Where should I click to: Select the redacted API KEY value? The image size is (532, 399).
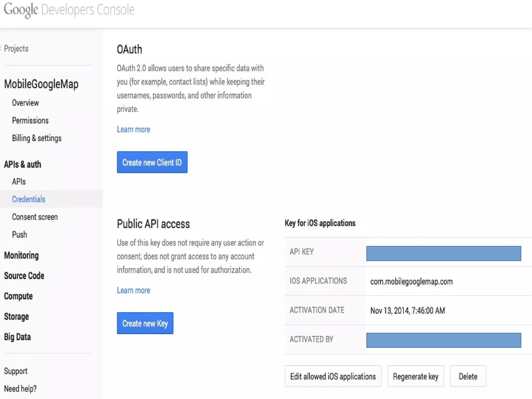coord(444,253)
